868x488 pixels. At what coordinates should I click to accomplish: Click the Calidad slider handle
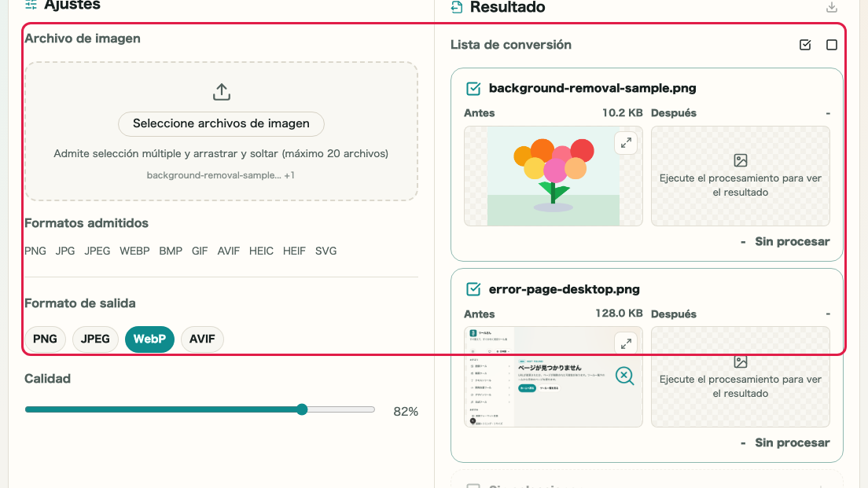point(302,409)
